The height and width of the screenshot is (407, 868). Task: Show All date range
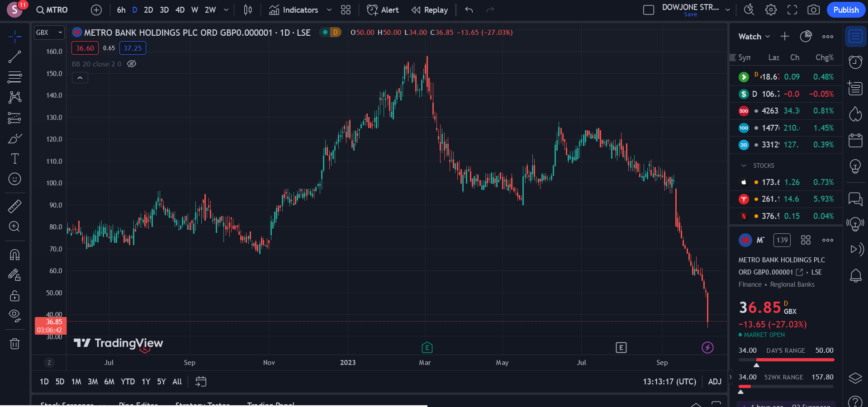tap(177, 382)
